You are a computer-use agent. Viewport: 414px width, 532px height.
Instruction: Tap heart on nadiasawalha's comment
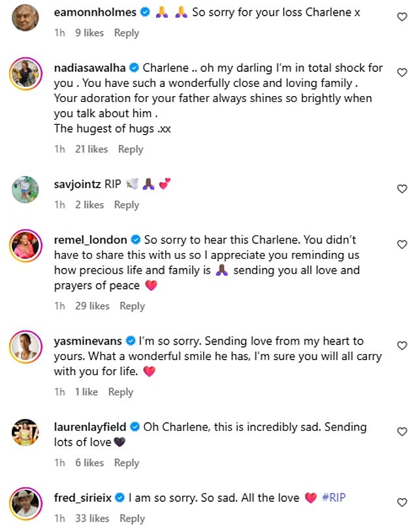coord(402,73)
